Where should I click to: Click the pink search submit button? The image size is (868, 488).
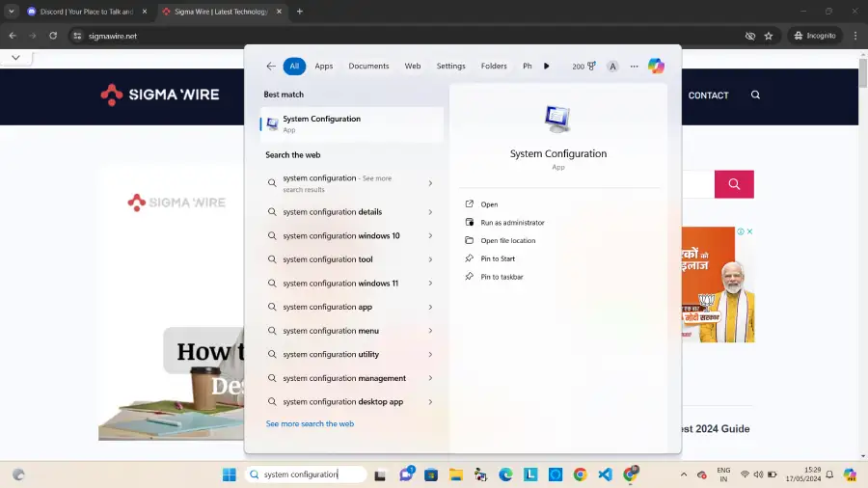[x=734, y=184]
